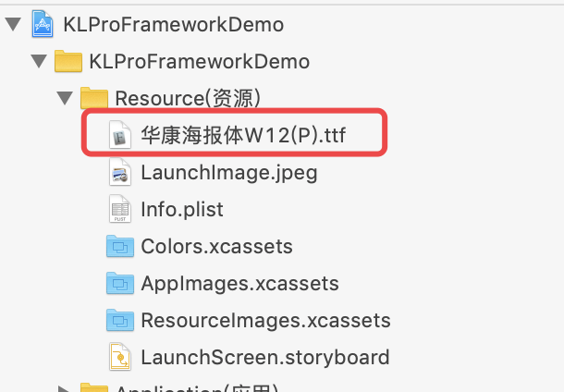Screen dimensions: 564x392
Task: Click the root KLProFrameworkDemo project name
Action: click(174, 24)
